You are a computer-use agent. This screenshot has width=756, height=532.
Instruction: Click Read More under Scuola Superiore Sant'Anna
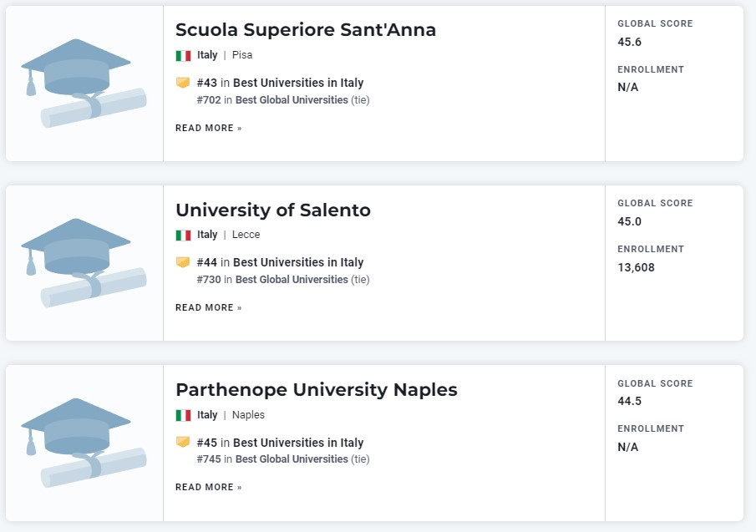click(x=208, y=128)
